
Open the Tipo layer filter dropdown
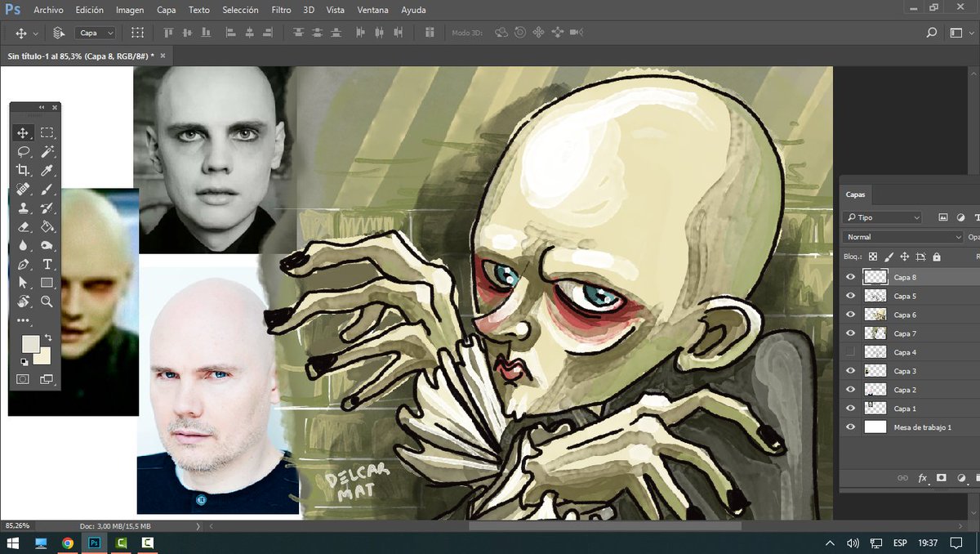883,217
